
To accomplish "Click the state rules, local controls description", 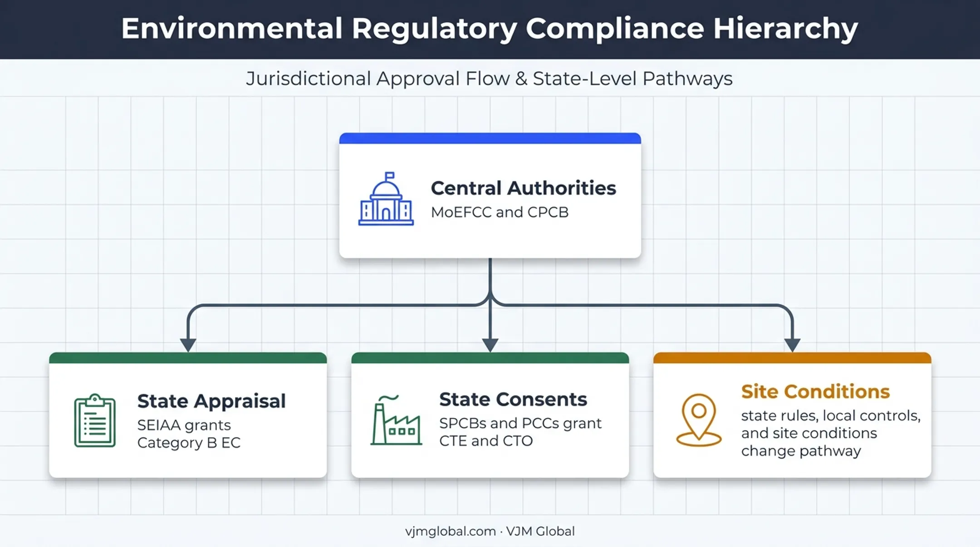I will (831, 433).
